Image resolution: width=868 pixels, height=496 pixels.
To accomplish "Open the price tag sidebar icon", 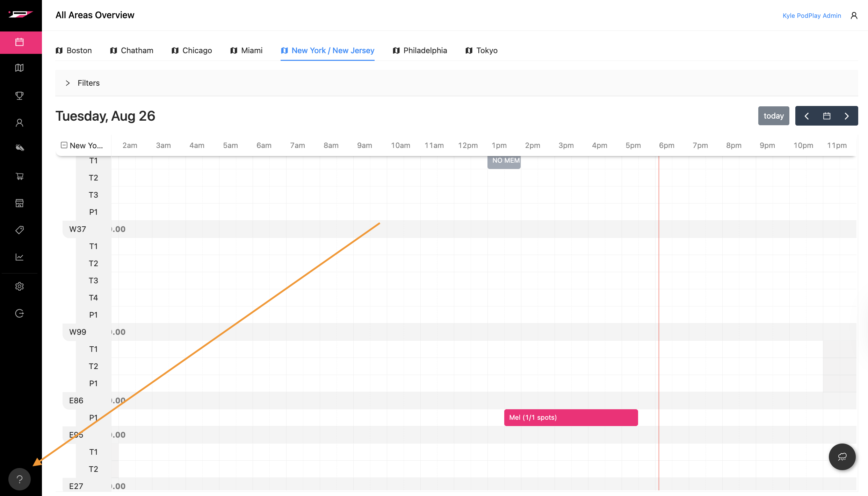I will [x=20, y=230].
